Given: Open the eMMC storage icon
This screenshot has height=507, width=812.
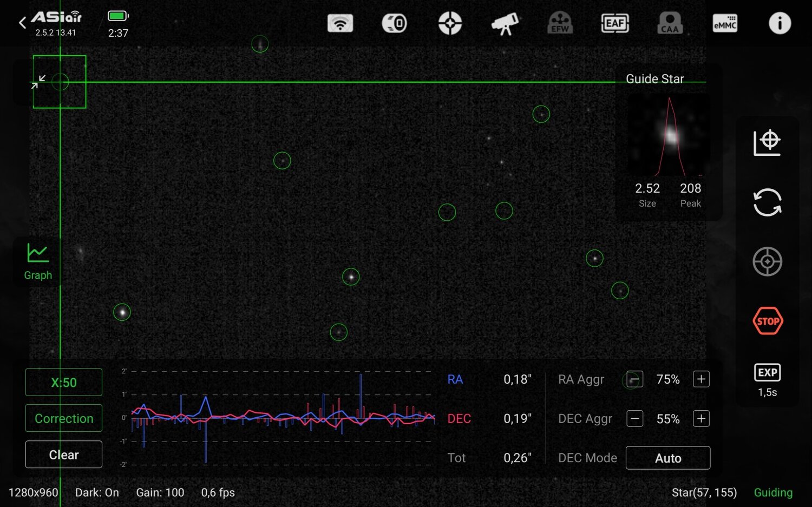Looking at the screenshot, I should pos(725,23).
